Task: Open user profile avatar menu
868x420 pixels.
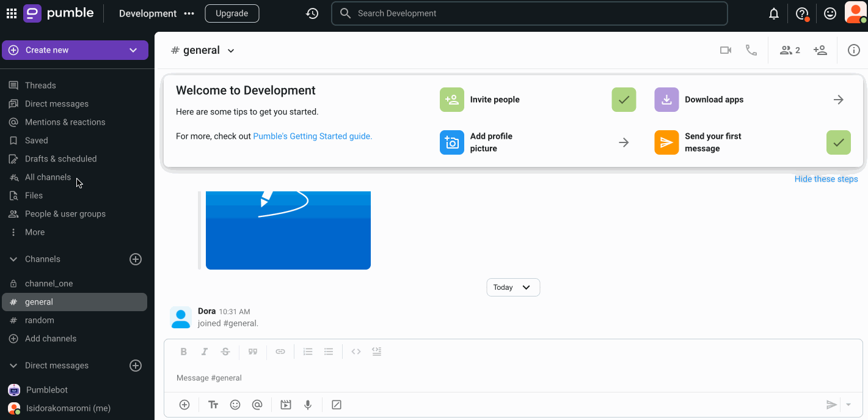Action: pos(855,13)
